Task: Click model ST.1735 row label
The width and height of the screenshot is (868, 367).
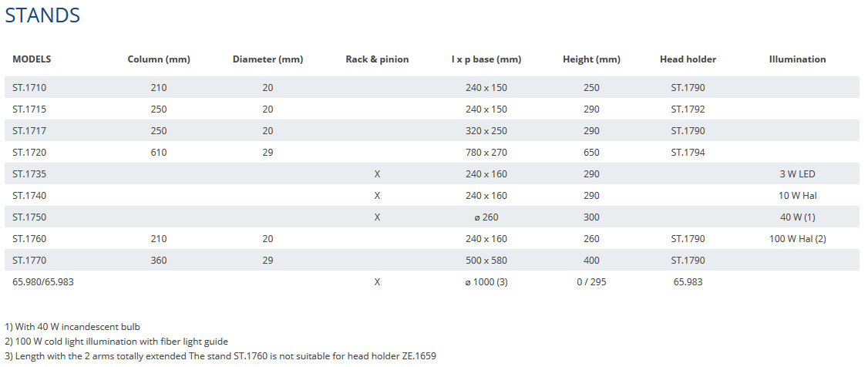Action: tap(29, 173)
